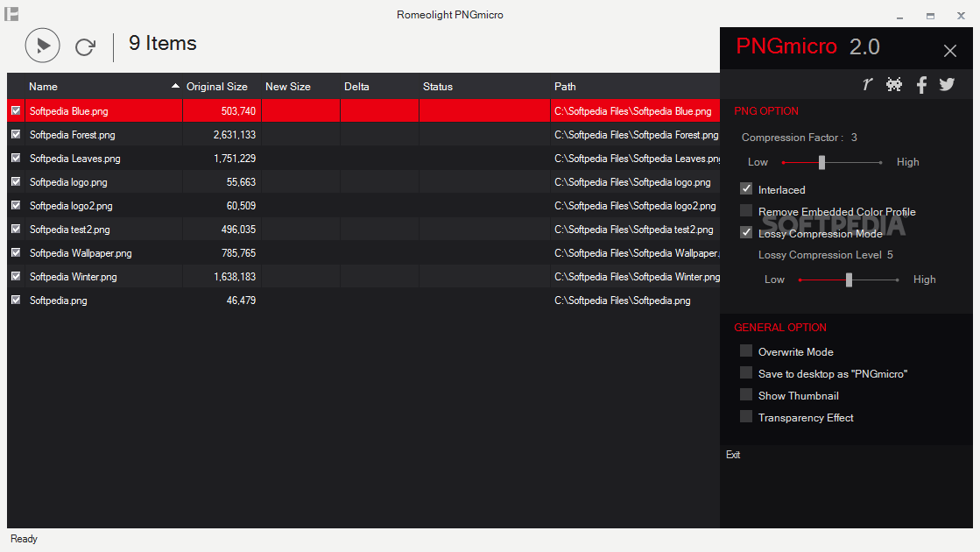Image resolution: width=980 pixels, height=552 pixels.
Task: Select the Softpedia logo2.png file name
Action: 71,206
